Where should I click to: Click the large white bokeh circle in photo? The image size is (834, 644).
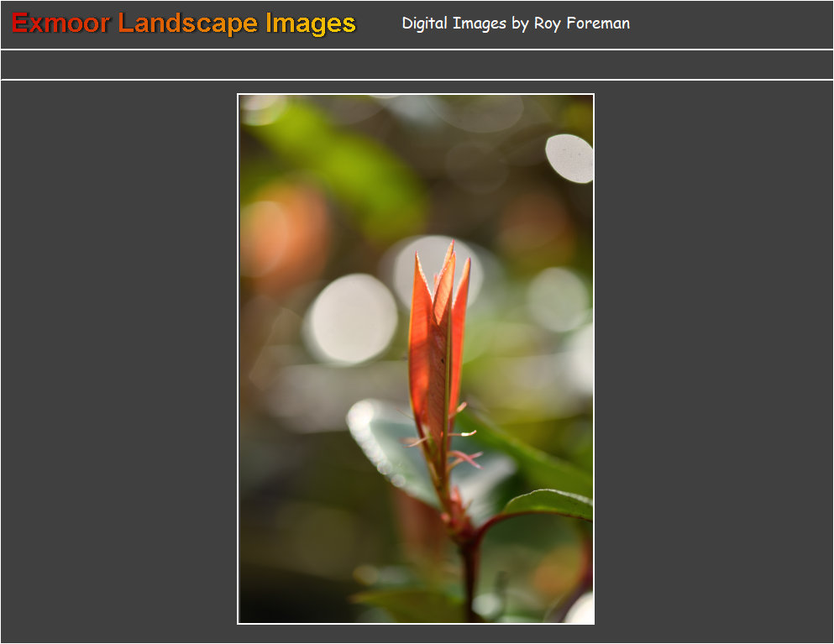point(350,319)
